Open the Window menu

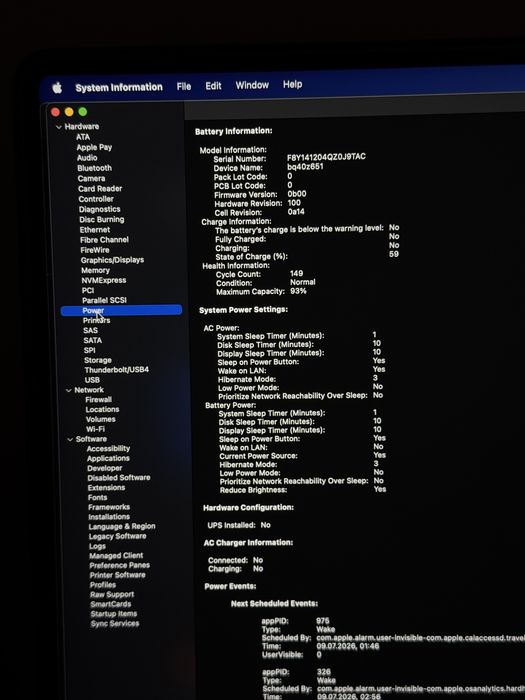(252, 85)
